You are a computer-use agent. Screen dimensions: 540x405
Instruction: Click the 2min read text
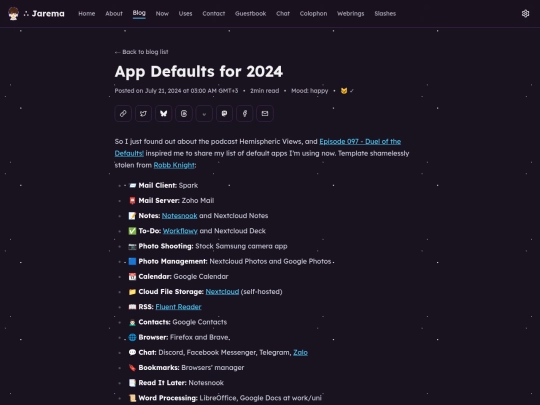pyautogui.click(x=264, y=91)
